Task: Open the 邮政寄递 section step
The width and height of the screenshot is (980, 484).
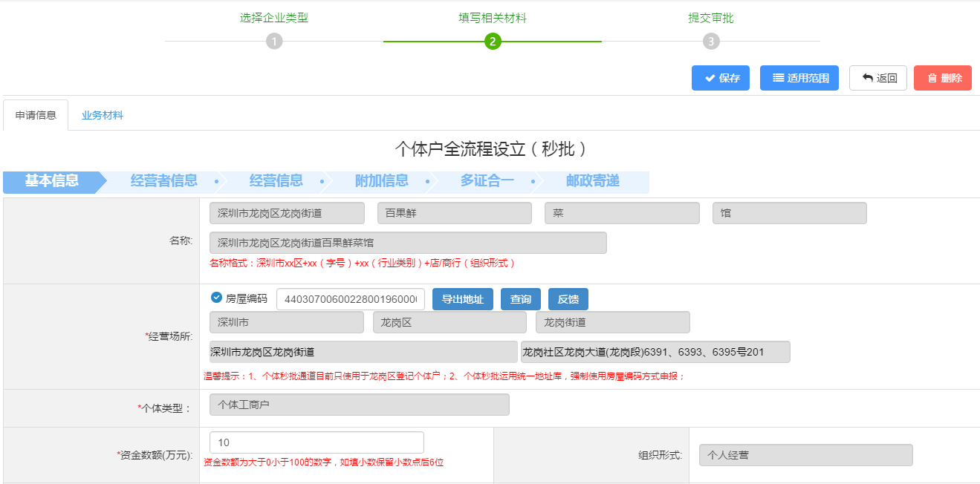Action: tap(592, 181)
